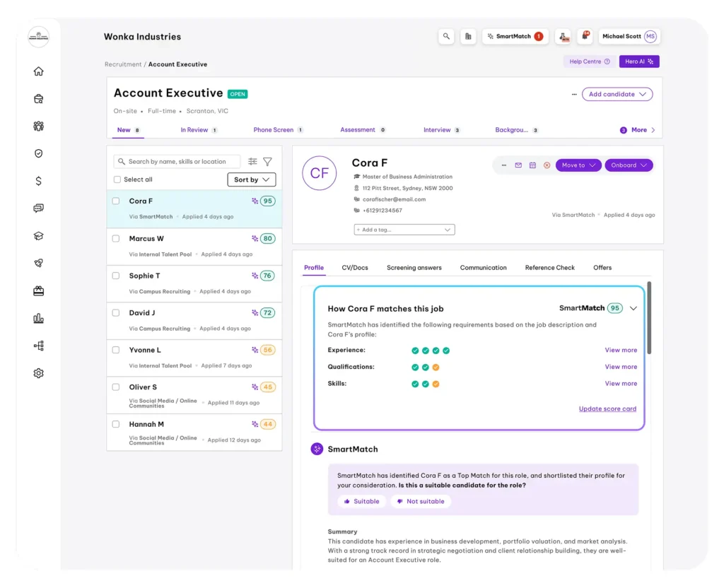
Task: Click the search magnifier icon in top bar
Action: click(446, 36)
